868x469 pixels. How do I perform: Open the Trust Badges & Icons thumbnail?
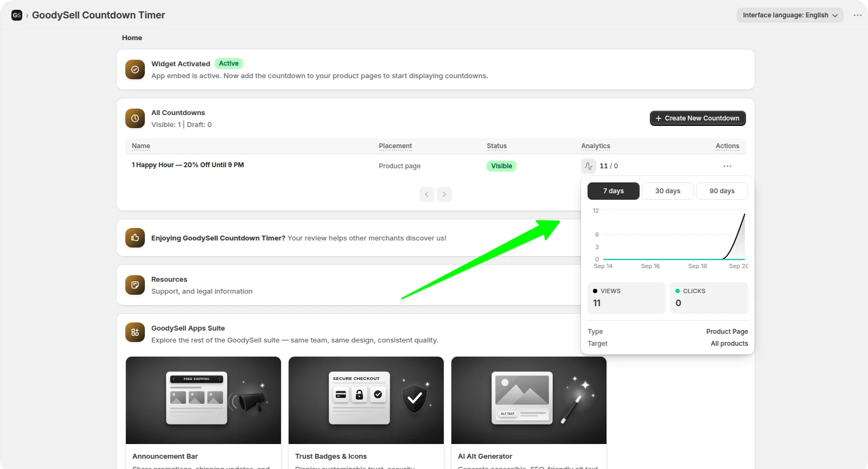(366, 400)
